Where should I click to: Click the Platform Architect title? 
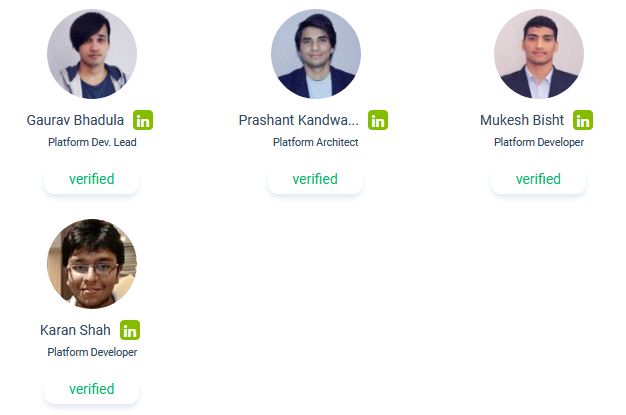click(x=315, y=142)
